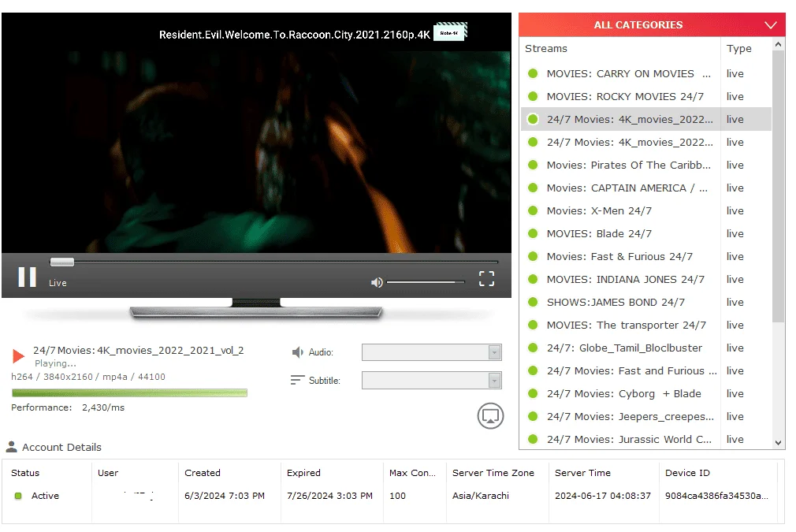The image size is (796, 532).
Task: Click the green Active status indicator
Action: (18, 496)
